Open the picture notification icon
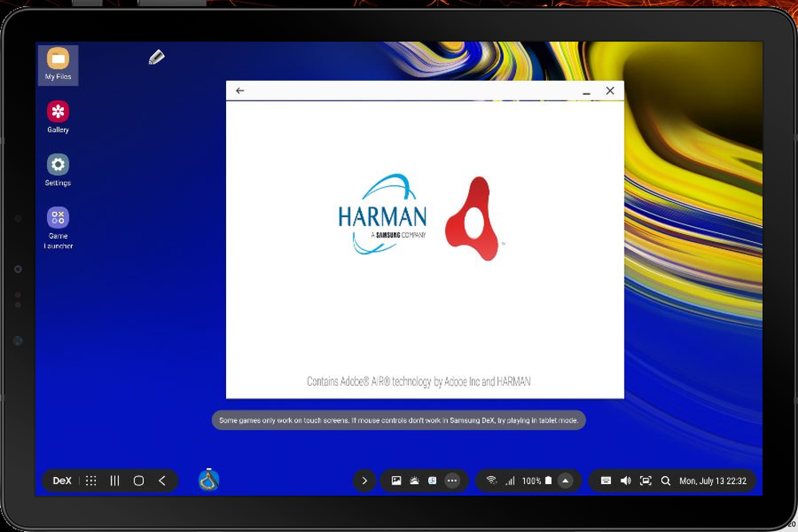Screen dimensions: 798x532 click(x=396, y=480)
